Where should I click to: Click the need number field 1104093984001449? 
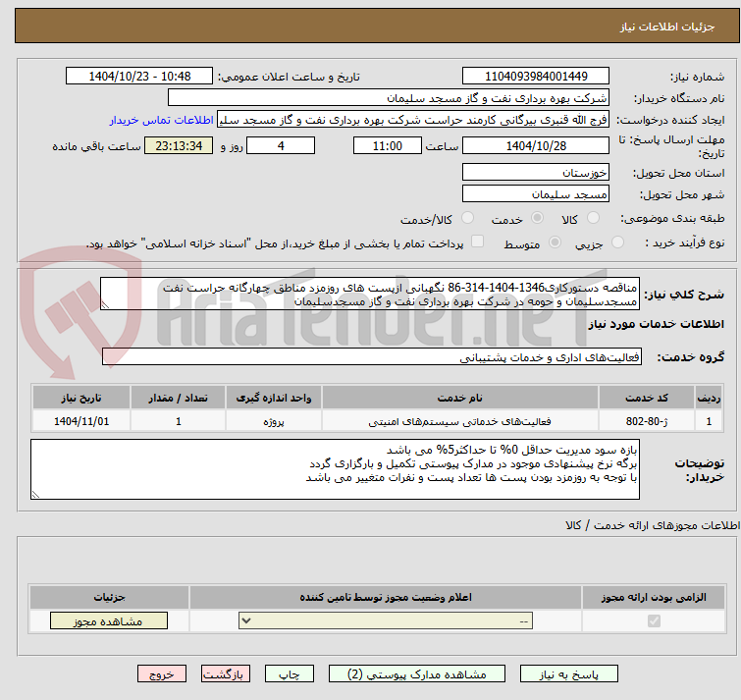tap(536, 77)
